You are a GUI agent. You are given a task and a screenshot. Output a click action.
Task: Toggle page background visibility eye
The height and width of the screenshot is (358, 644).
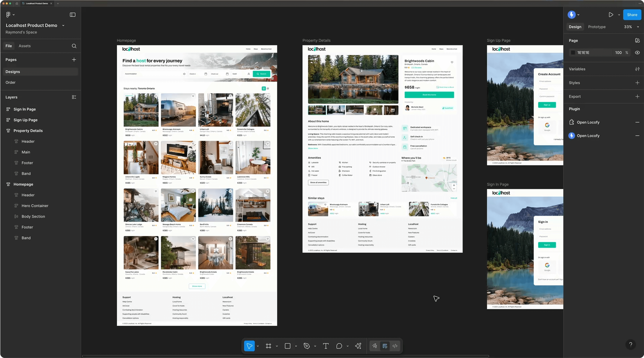pyautogui.click(x=637, y=53)
